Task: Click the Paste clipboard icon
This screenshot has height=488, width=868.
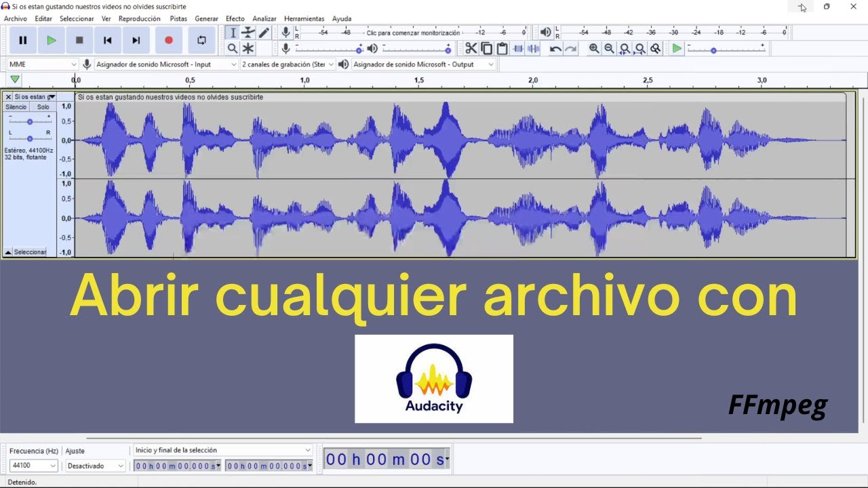Action: (x=502, y=48)
